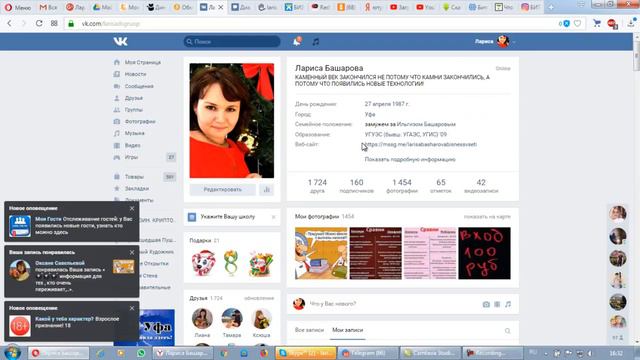The width and height of the screenshot is (640, 360).
Task: Open the 18+ notification icon
Action: (20, 326)
